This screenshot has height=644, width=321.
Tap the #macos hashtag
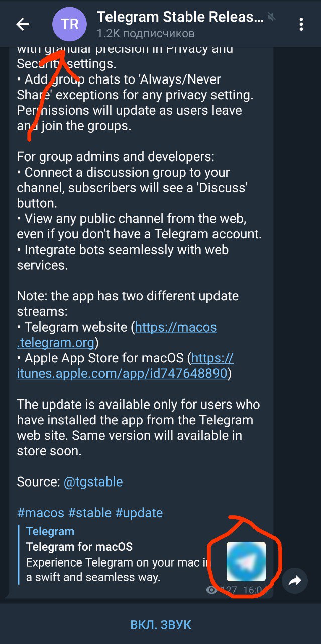[x=41, y=513]
